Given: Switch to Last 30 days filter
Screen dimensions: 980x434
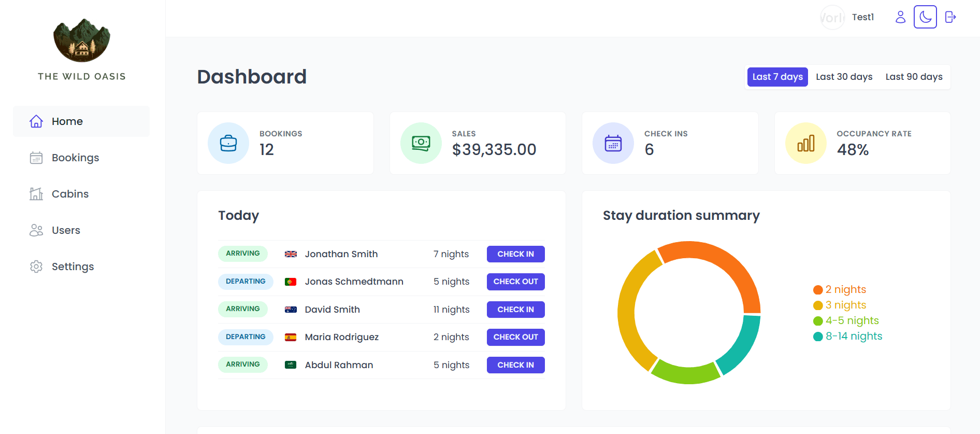Looking at the screenshot, I should (x=844, y=77).
